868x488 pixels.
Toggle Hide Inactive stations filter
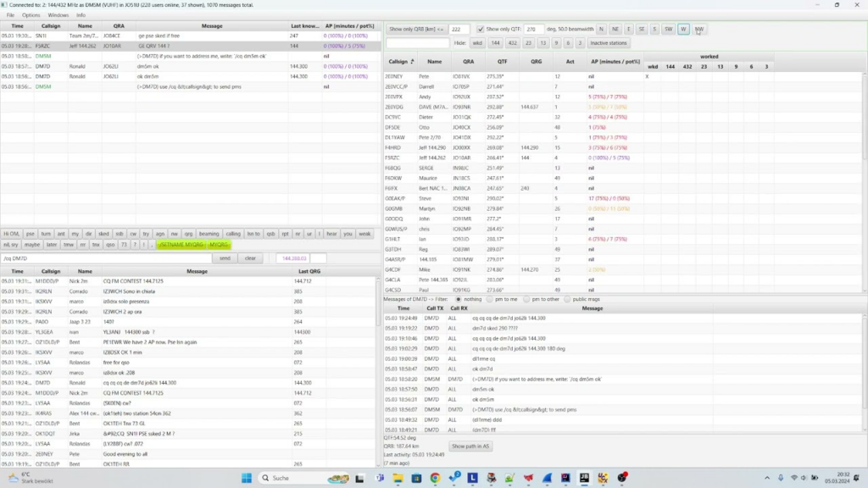pos(609,43)
